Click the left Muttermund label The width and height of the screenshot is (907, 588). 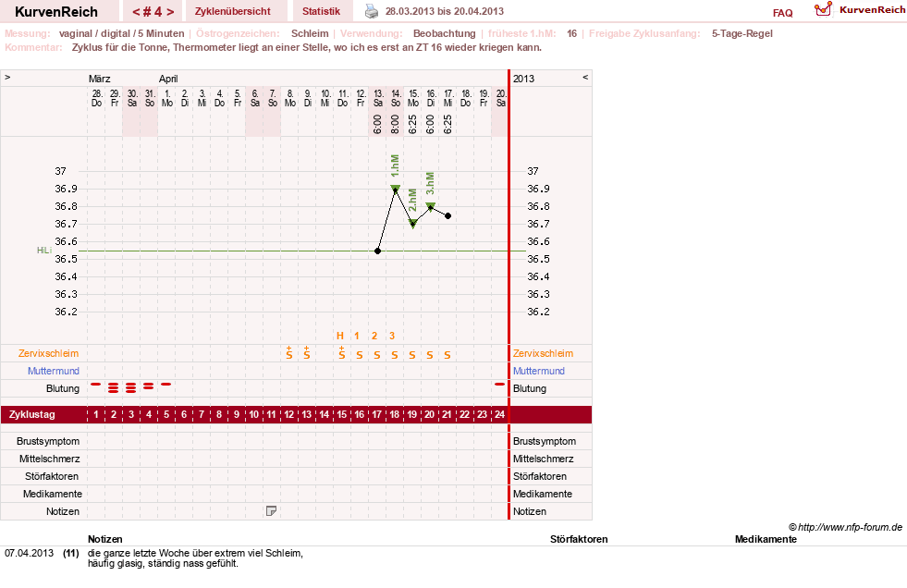coord(54,371)
